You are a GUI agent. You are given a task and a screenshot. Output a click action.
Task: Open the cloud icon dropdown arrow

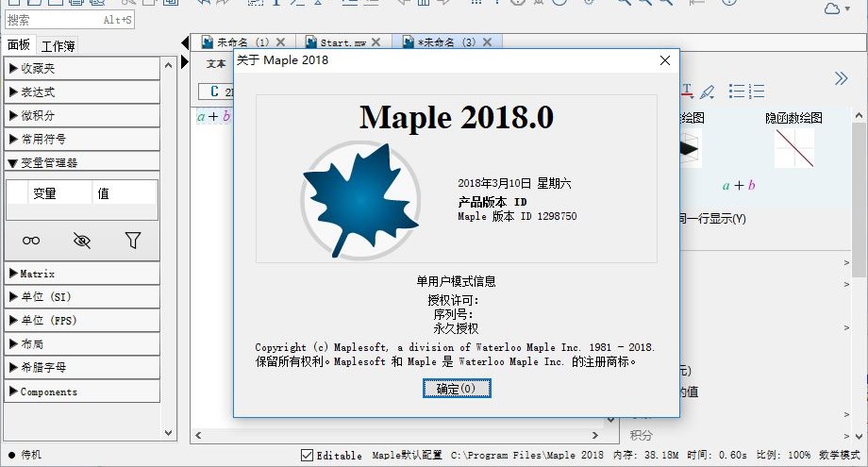pyautogui.click(x=847, y=8)
